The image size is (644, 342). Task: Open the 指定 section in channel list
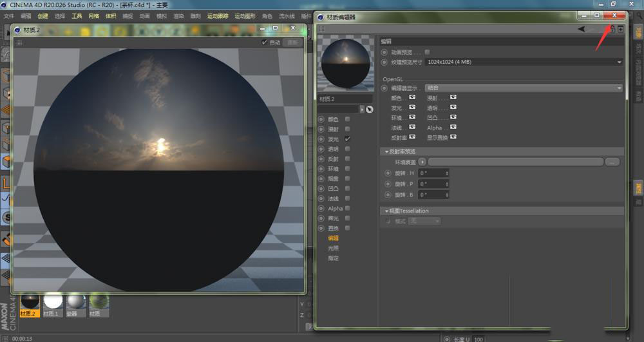pos(333,258)
